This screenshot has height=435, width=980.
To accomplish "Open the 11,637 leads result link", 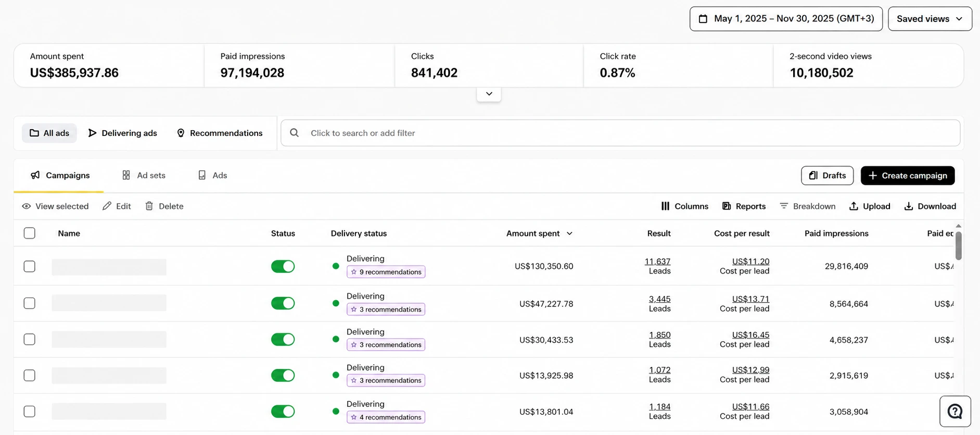I will pos(657,262).
